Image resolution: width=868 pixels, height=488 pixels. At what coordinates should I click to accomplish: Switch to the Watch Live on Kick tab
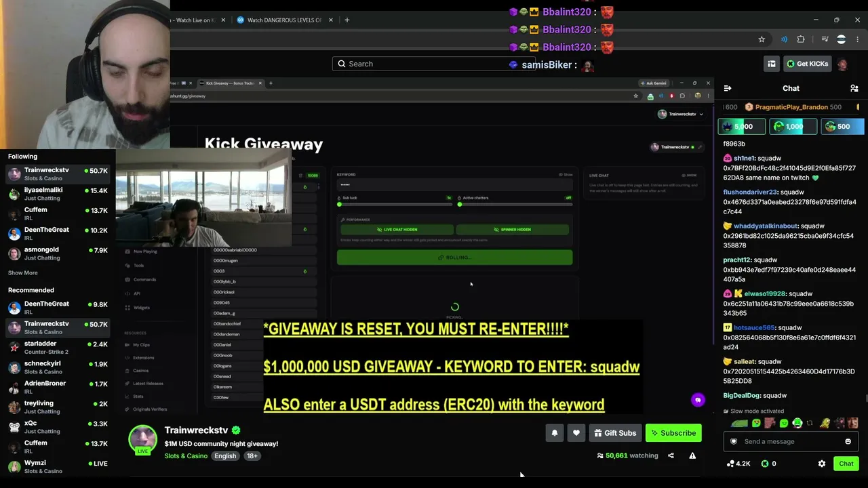(196, 20)
